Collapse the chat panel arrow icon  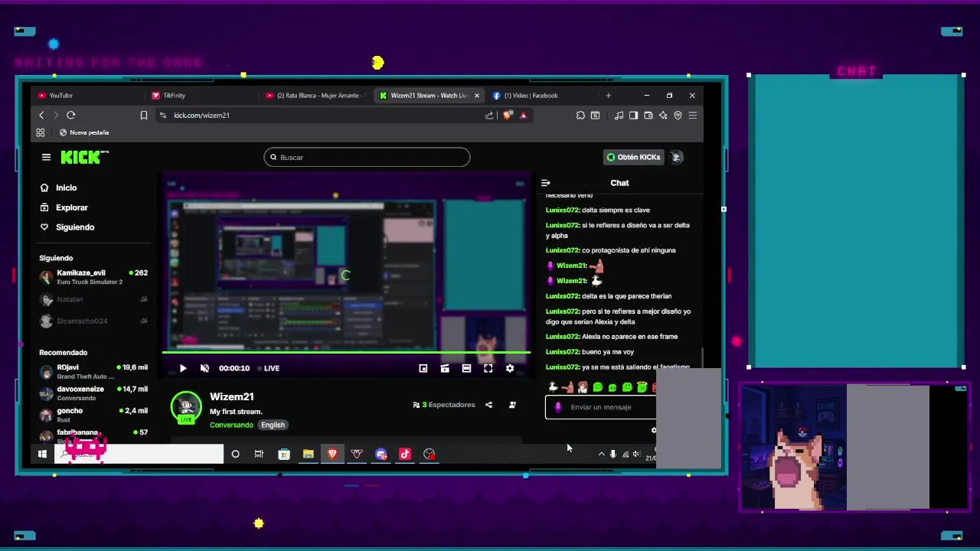tap(545, 183)
